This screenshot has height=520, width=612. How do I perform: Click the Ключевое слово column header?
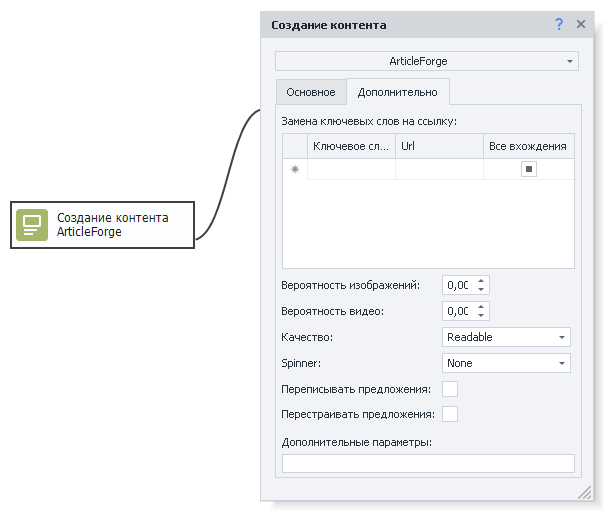coord(351,146)
